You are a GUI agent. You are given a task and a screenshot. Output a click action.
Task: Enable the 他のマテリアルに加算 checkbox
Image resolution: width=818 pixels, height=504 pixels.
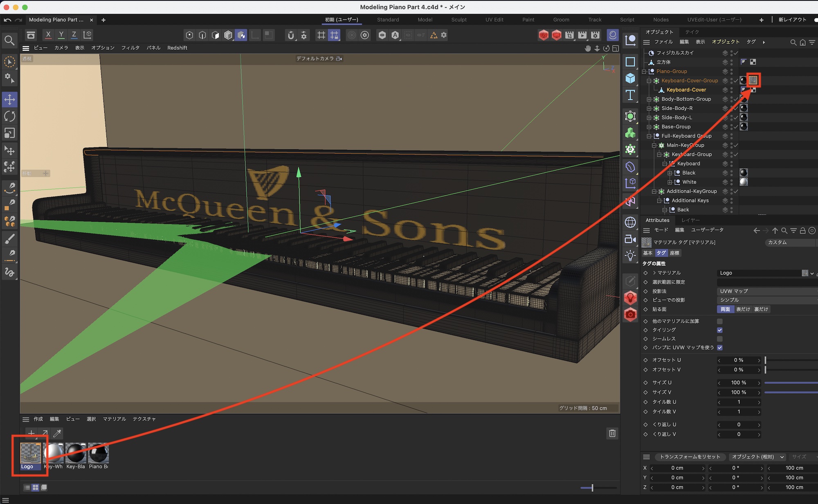[720, 321]
